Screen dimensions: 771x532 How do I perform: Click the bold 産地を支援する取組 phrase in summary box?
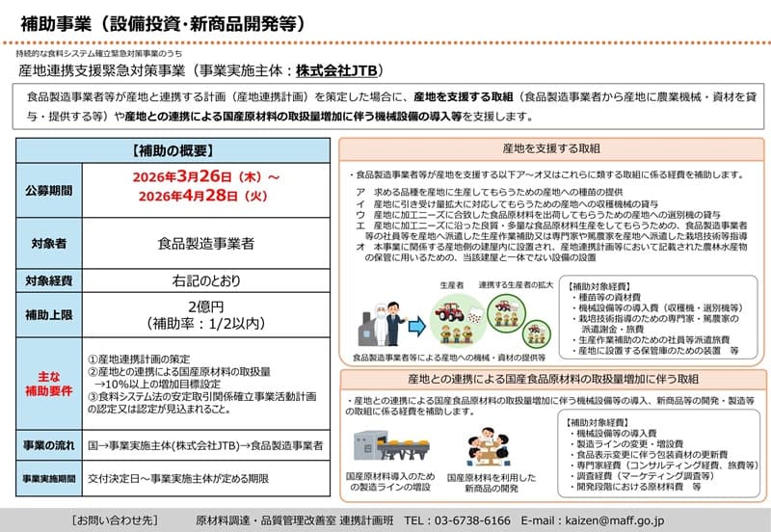pos(464,97)
